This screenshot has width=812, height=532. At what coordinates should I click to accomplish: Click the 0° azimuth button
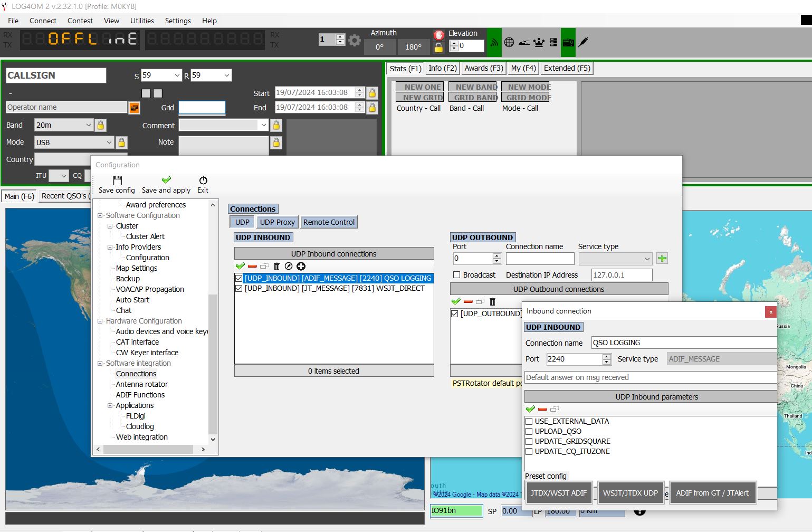coord(379,47)
